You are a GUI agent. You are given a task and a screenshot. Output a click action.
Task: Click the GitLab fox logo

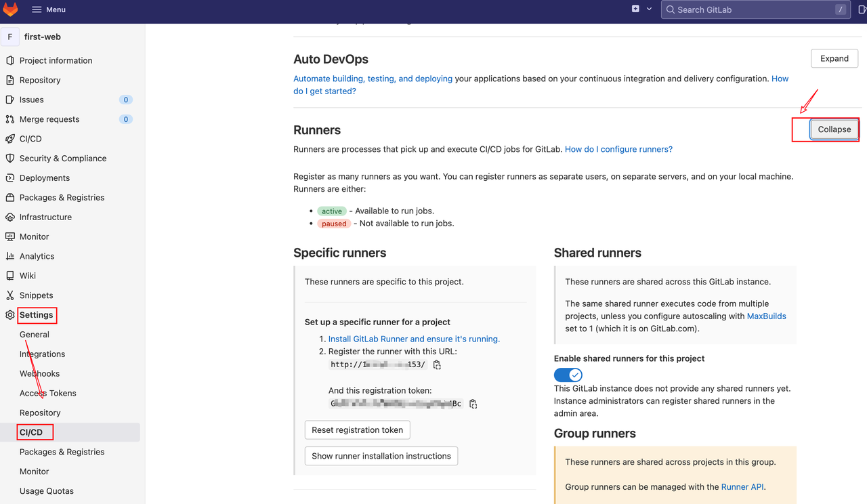[x=11, y=9]
